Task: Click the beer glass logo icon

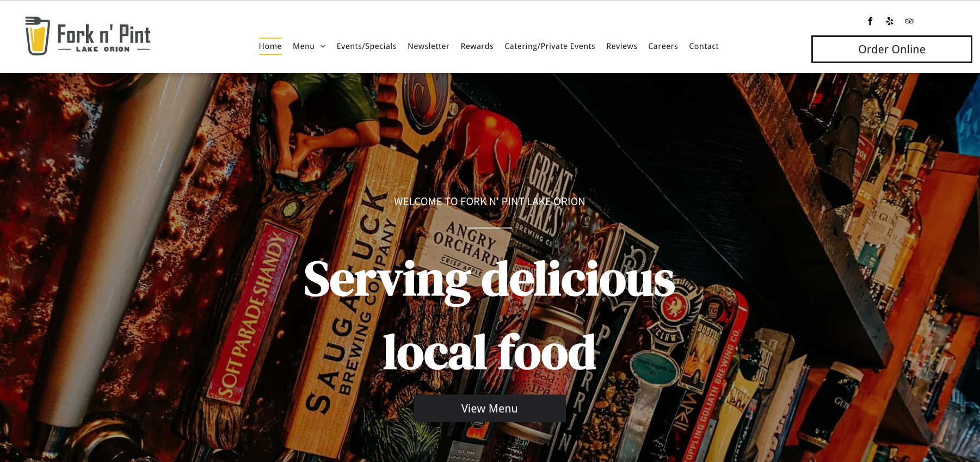Action: (38, 36)
